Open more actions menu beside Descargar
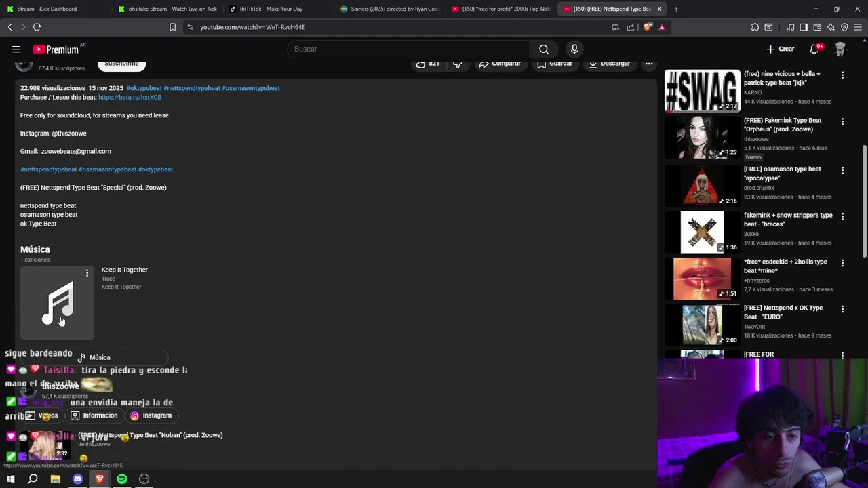Viewport: 868px width, 488px height. (x=649, y=64)
